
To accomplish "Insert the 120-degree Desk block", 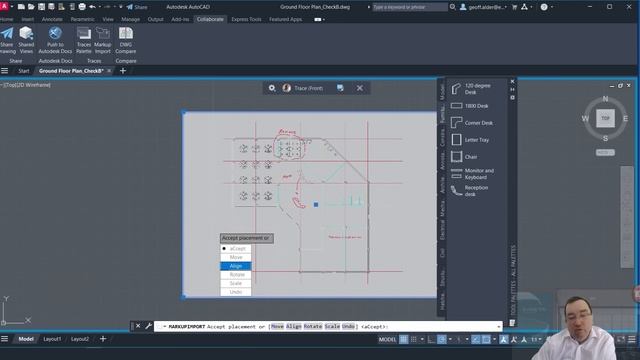I will point(471,89).
